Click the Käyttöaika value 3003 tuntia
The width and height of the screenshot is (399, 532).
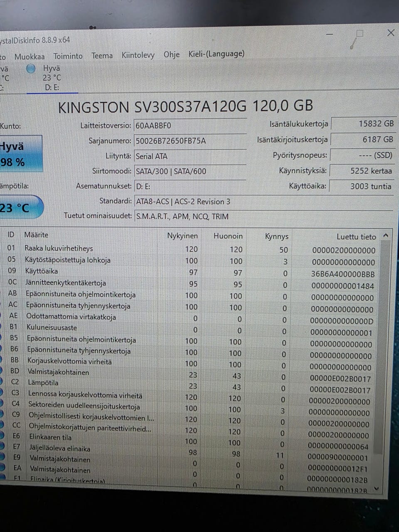(362, 186)
